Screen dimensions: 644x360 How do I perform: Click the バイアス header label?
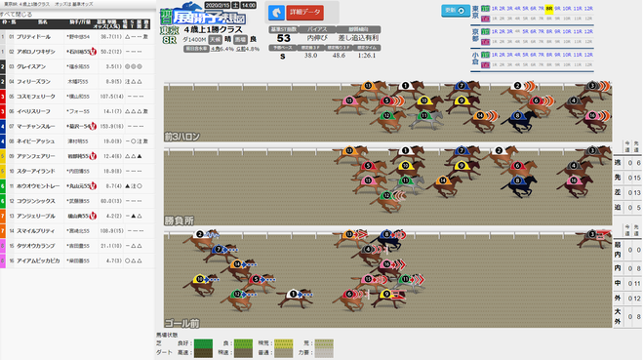[317, 29]
